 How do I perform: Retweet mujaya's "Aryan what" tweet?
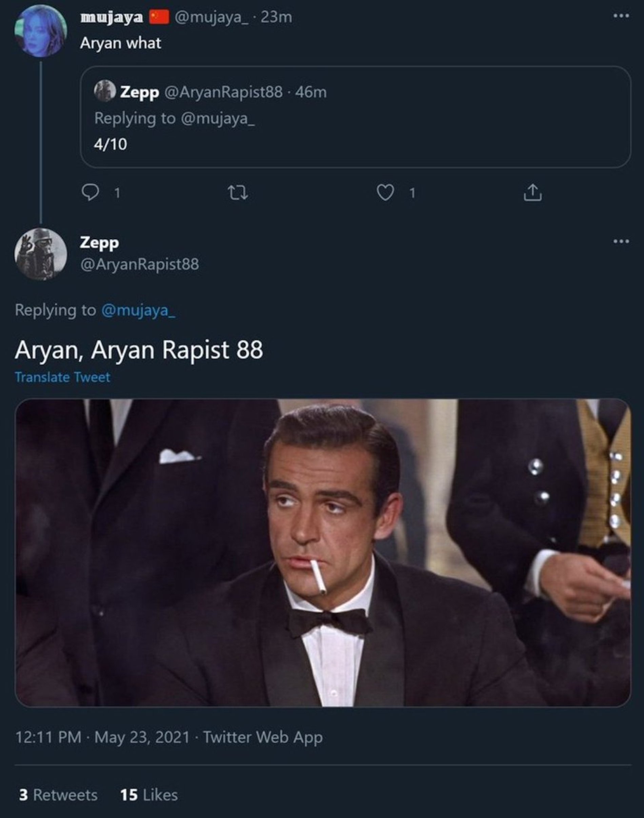238,193
